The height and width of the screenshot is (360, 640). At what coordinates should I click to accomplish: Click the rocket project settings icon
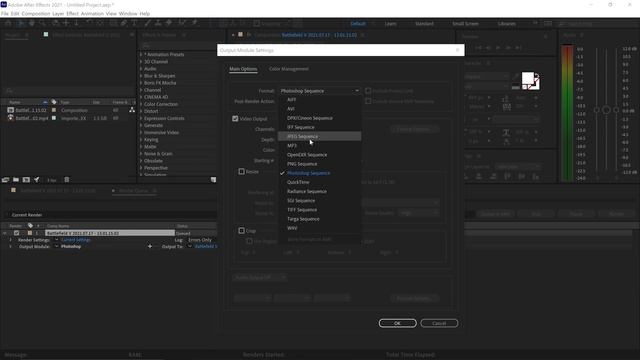pos(37,180)
